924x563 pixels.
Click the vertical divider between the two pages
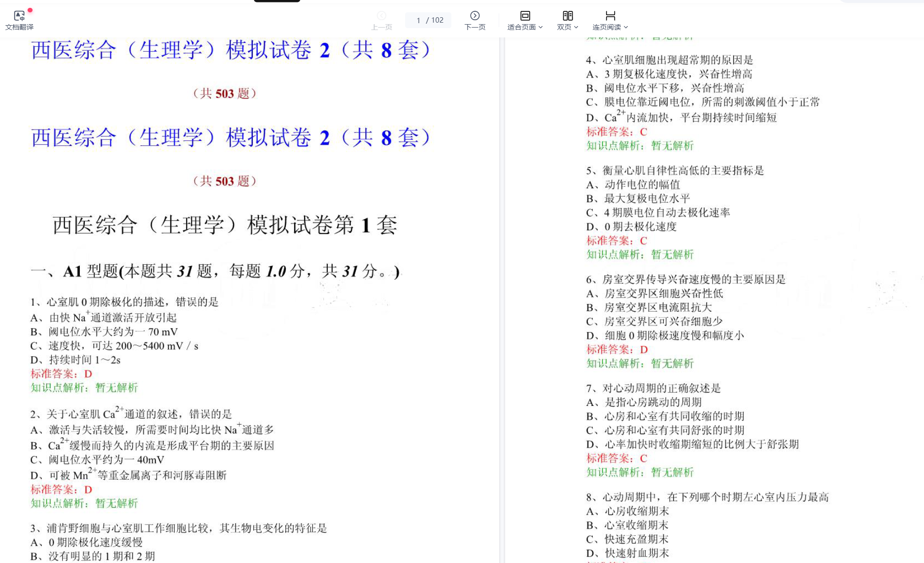coord(502,296)
